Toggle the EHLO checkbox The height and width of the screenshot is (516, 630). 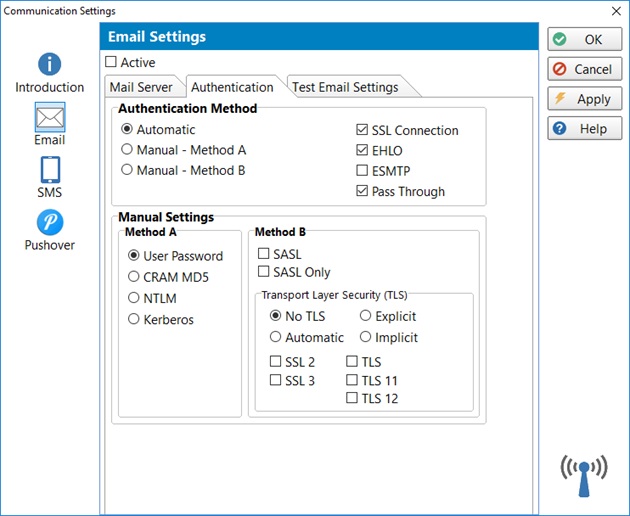[x=362, y=150]
